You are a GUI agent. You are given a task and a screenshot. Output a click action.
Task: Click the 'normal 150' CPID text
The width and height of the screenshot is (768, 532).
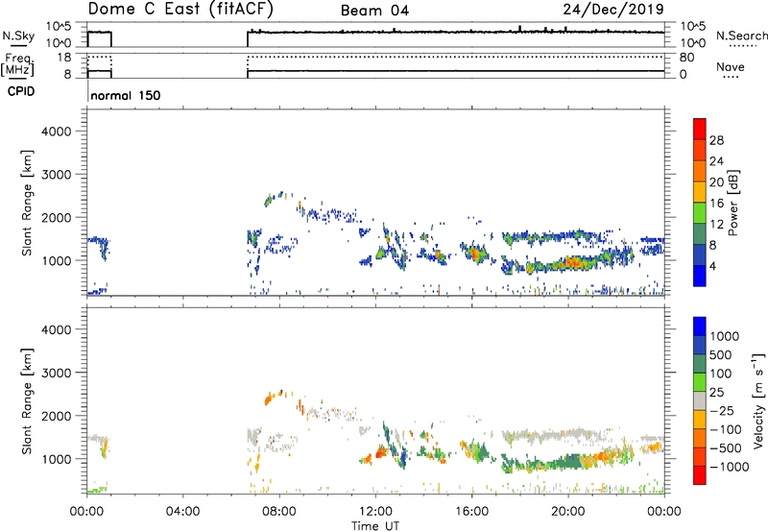126,95
